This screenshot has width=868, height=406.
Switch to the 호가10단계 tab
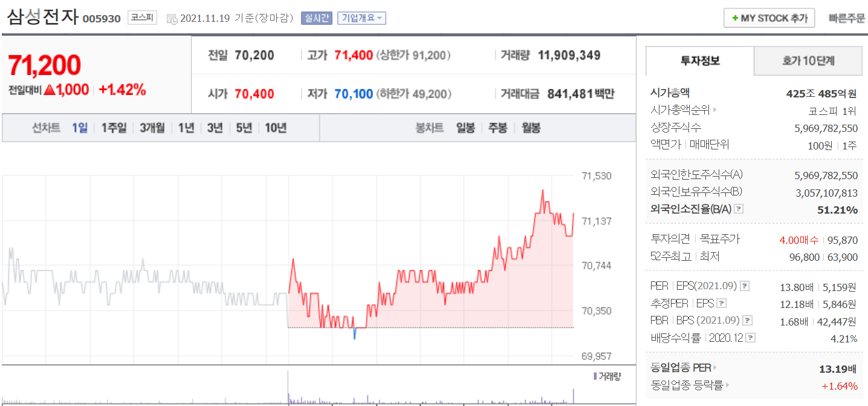click(x=808, y=61)
